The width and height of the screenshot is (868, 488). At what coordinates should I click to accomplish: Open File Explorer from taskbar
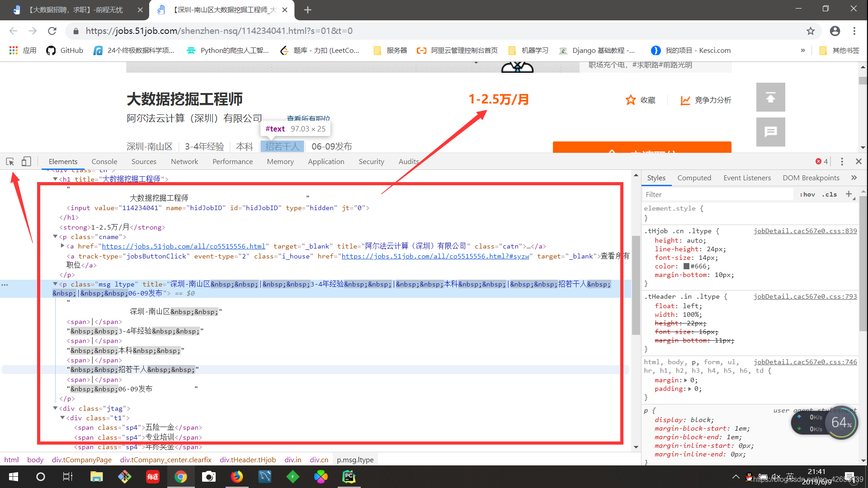pos(96,477)
